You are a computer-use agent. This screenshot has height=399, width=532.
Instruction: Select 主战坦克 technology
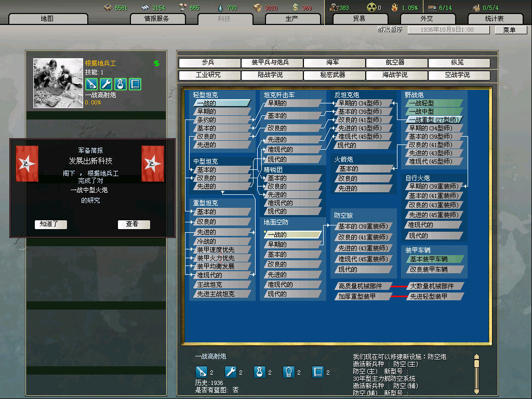tap(222, 285)
